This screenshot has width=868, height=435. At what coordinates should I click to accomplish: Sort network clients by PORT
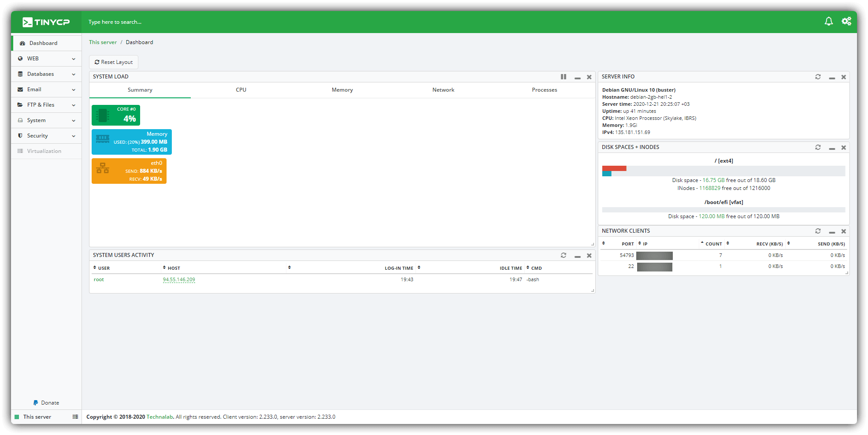click(x=628, y=244)
